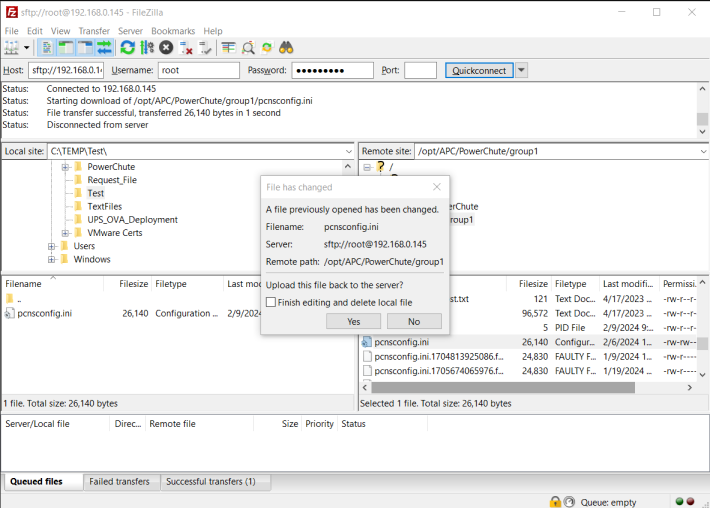Open the Help menu
The image size is (710, 508).
tap(213, 31)
